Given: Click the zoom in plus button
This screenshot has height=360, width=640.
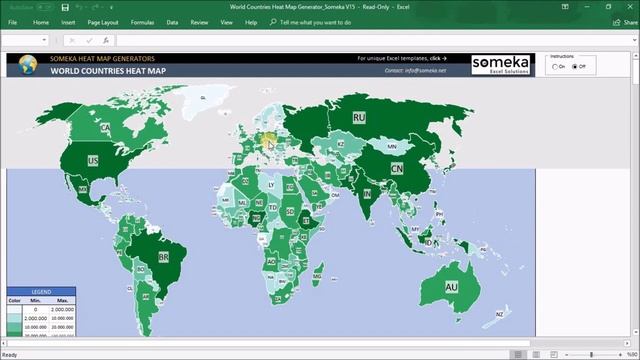Looking at the screenshot, I should click(620, 355).
